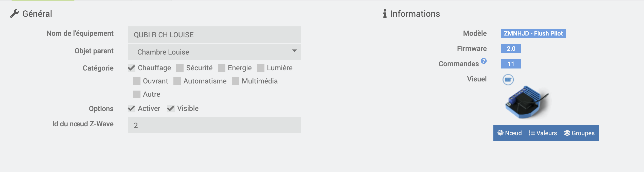Click the Informations info icon

click(385, 14)
